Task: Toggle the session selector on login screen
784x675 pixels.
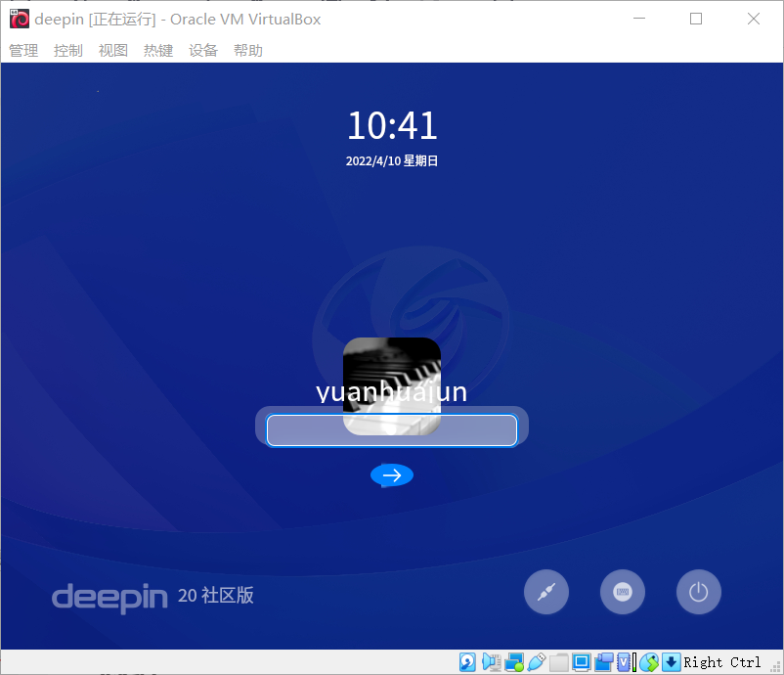Action: click(546, 591)
